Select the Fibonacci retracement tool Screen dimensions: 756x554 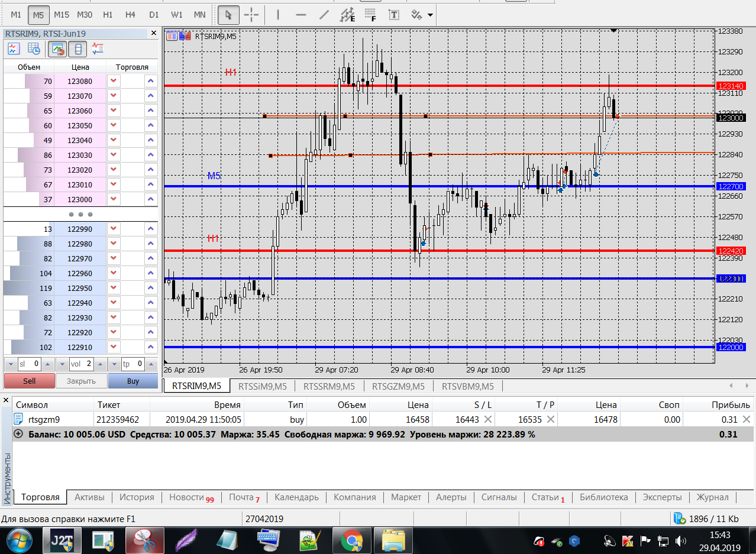coord(370,15)
